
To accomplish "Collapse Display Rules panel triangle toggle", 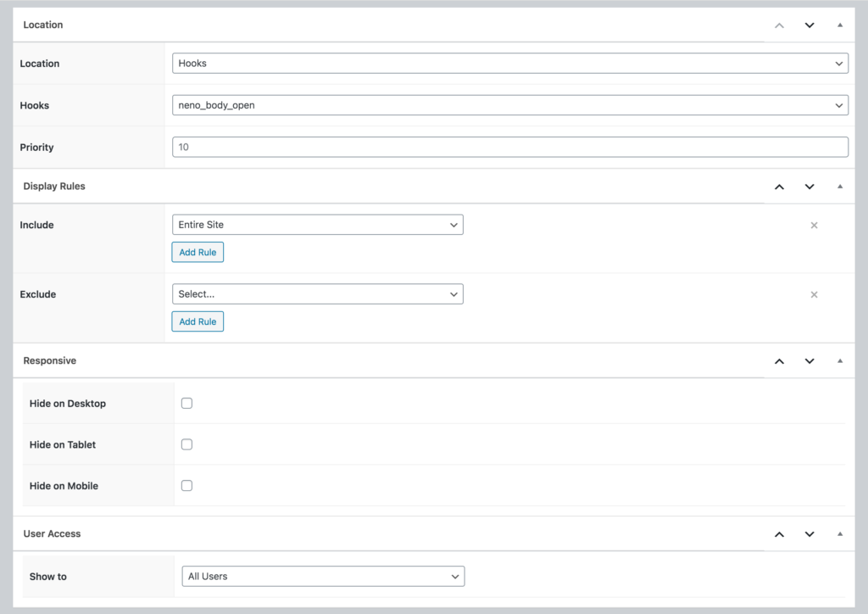I will click(840, 187).
